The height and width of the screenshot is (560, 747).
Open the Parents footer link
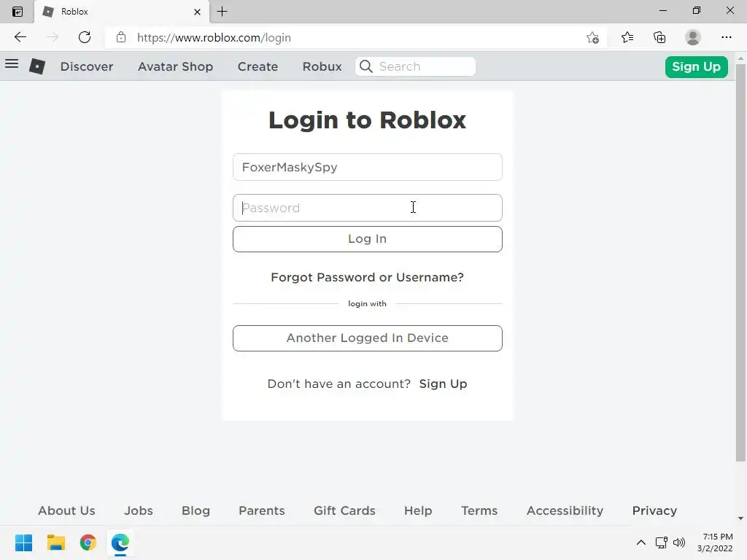click(x=262, y=510)
